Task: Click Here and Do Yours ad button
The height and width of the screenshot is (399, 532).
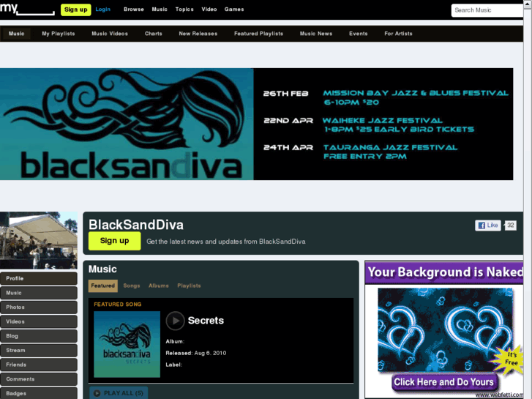Action: click(x=443, y=382)
